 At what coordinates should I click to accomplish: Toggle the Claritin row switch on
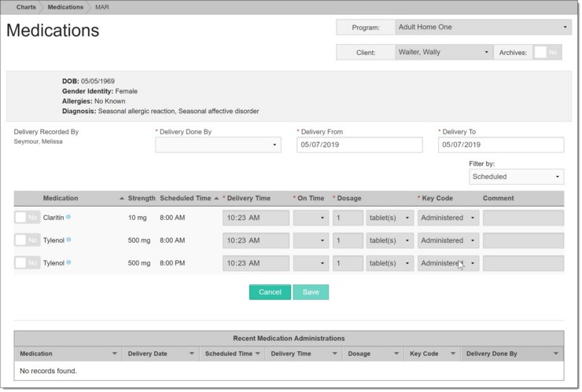28,218
